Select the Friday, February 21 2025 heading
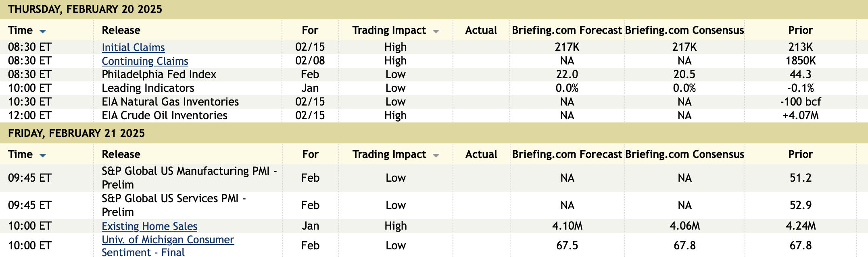The height and width of the screenshot is (257, 868). 76,133
